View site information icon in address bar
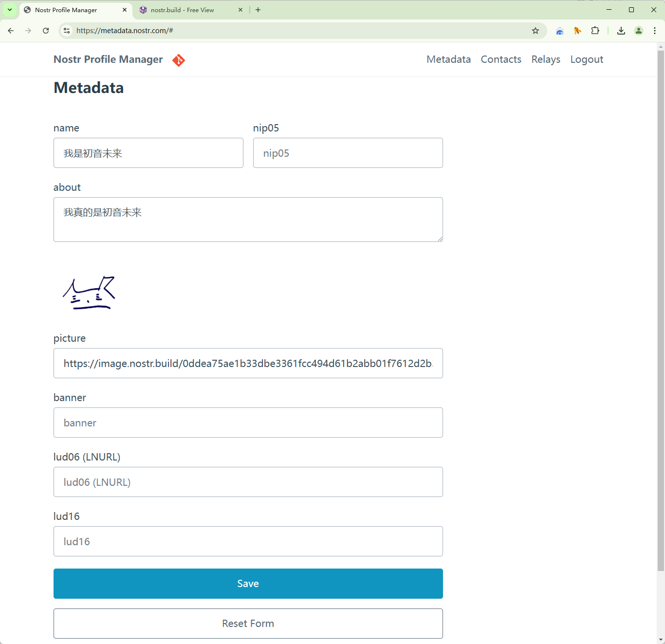 67,31
